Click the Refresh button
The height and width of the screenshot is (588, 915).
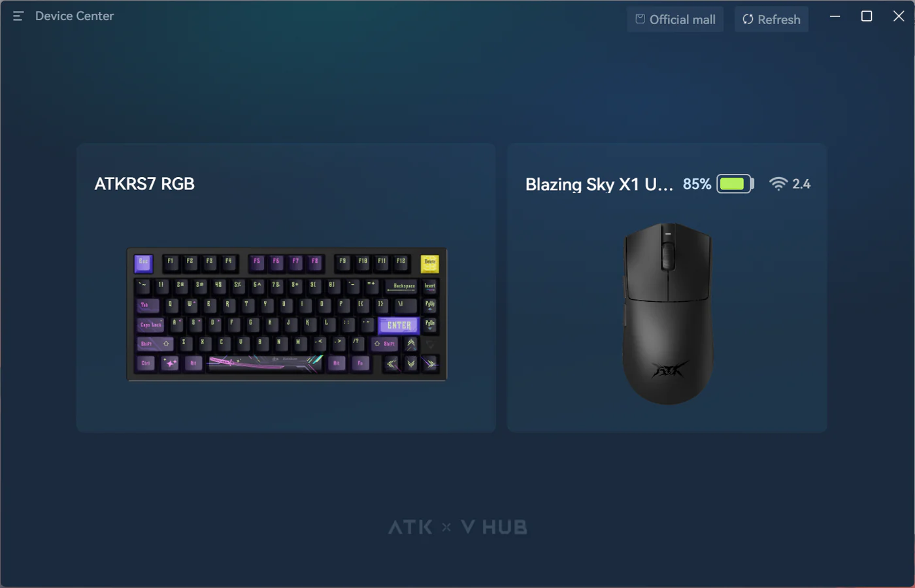771,20
